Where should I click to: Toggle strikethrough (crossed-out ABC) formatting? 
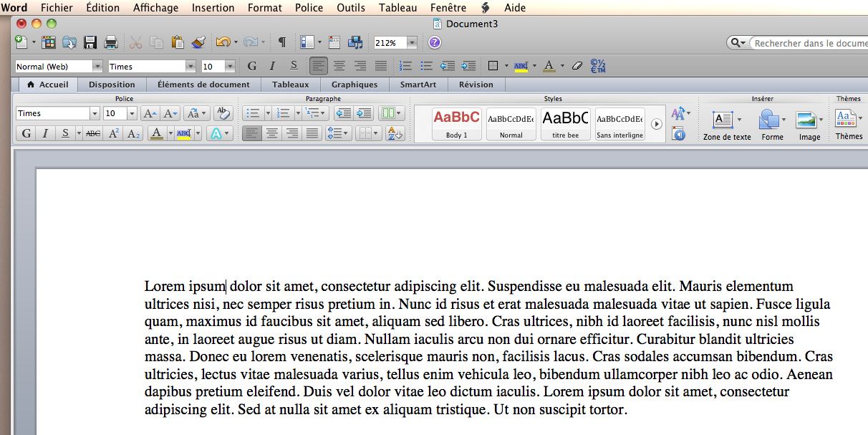(x=92, y=133)
